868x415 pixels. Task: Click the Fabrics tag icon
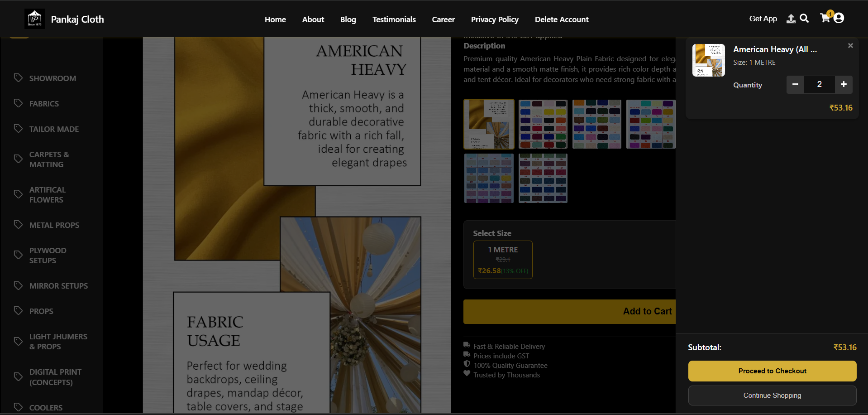pyautogui.click(x=18, y=103)
